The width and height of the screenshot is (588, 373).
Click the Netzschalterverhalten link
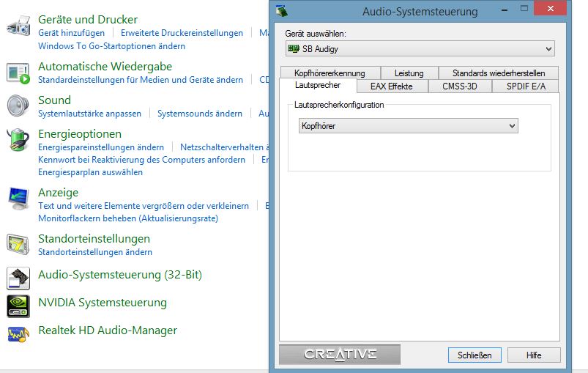coord(225,147)
